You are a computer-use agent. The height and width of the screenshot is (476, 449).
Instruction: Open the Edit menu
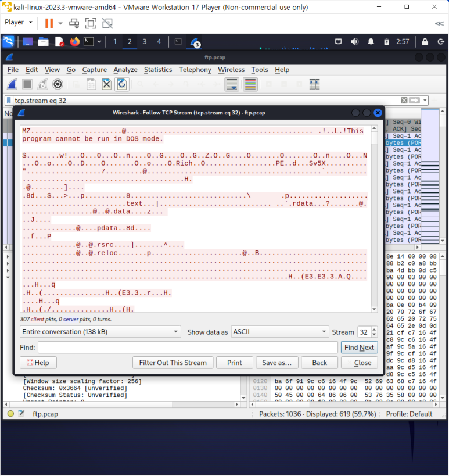31,70
